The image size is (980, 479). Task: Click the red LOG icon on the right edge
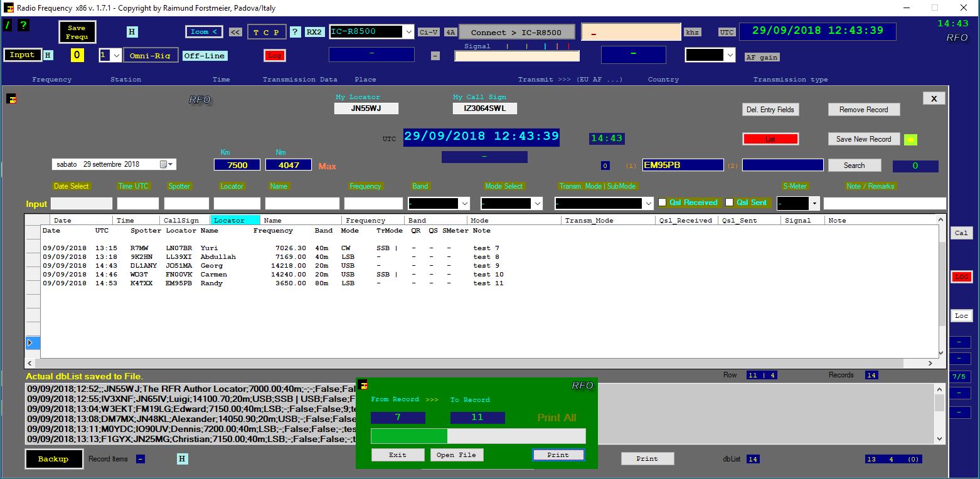[x=962, y=276]
